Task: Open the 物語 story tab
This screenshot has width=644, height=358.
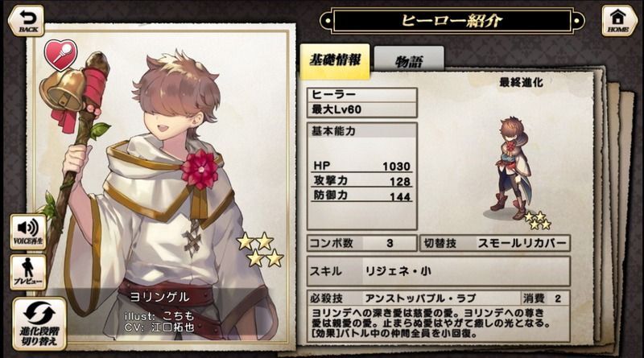Action: [x=409, y=60]
